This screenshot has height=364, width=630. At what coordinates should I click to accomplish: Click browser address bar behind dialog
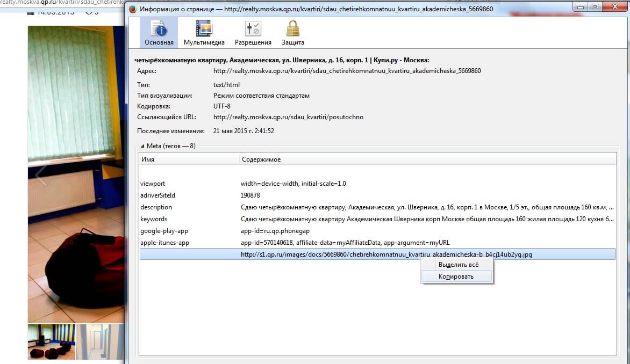[62, 2]
